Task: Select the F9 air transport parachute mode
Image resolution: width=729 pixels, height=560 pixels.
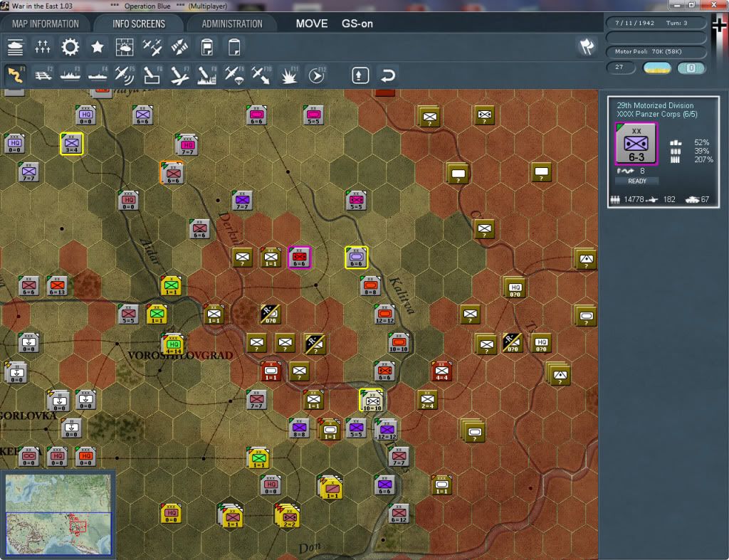Action: (x=234, y=75)
